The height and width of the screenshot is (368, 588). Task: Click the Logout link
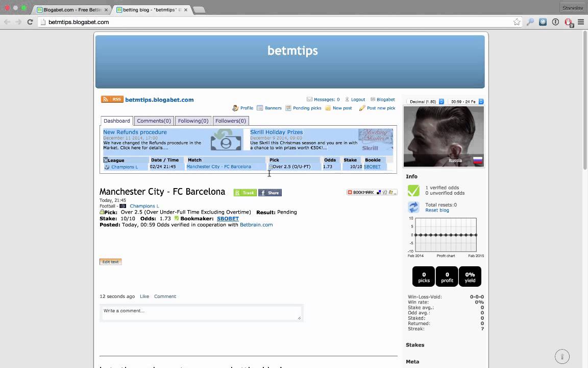[x=358, y=100]
